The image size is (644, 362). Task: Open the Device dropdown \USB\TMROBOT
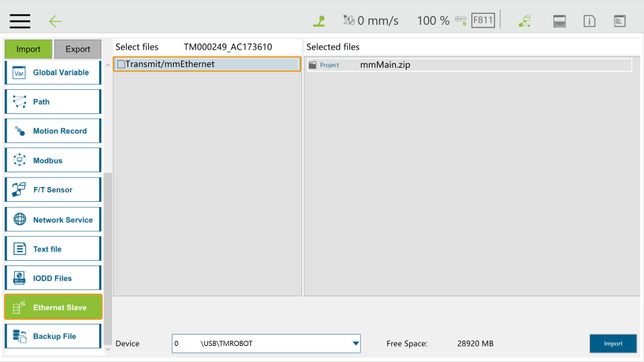click(x=266, y=343)
